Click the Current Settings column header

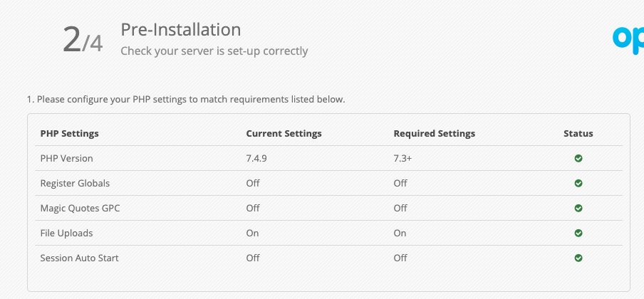tap(284, 134)
